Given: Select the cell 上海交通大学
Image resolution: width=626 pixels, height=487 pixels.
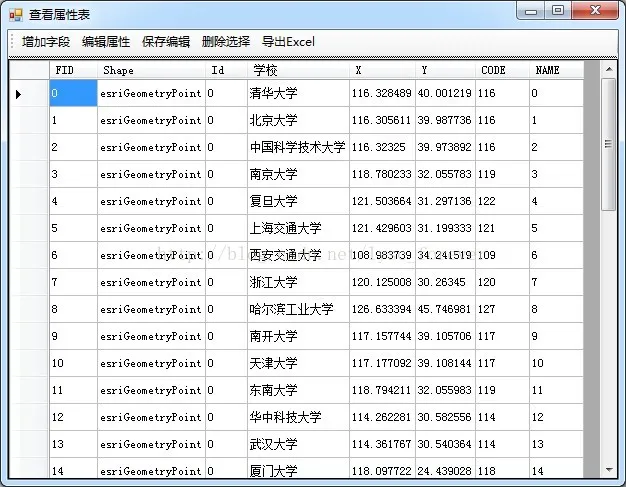Looking at the screenshot, I should click(298, 228).
